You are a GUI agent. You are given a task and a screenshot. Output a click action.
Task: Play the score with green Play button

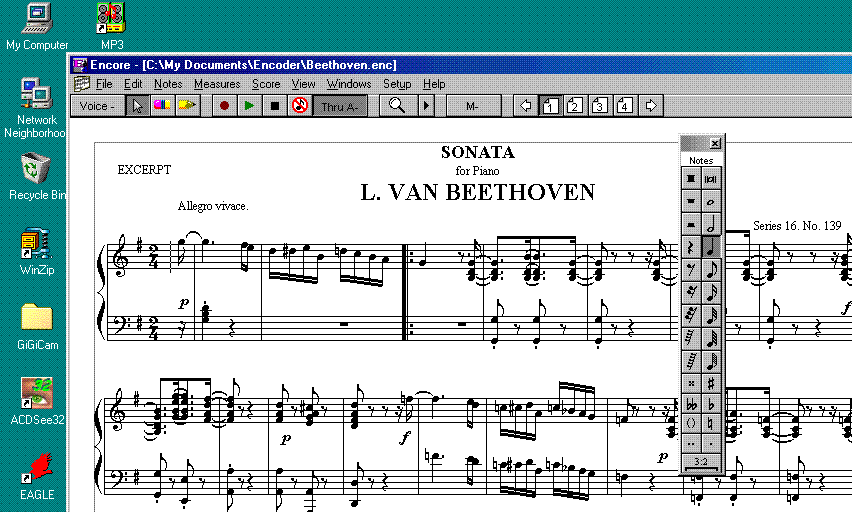click(249, 105)
